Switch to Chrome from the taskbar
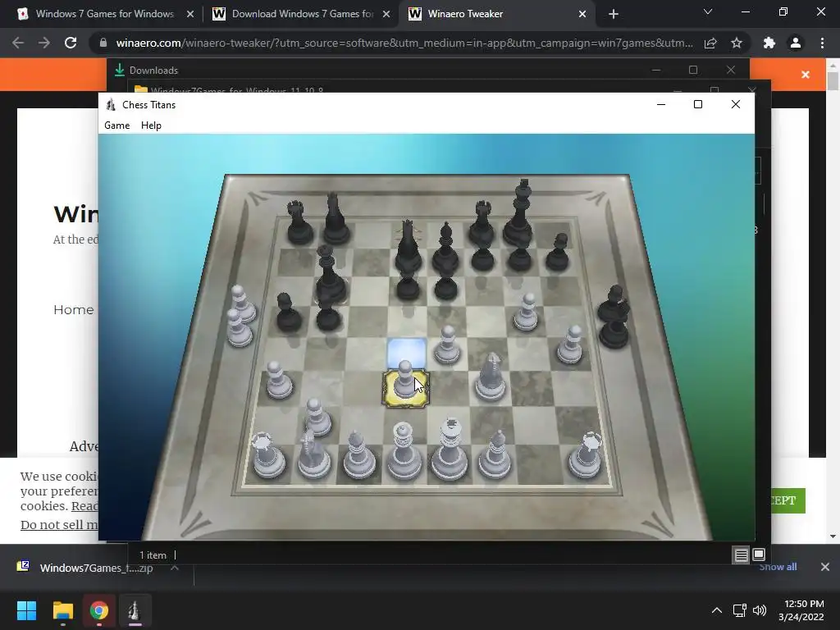 pos(98,610)
